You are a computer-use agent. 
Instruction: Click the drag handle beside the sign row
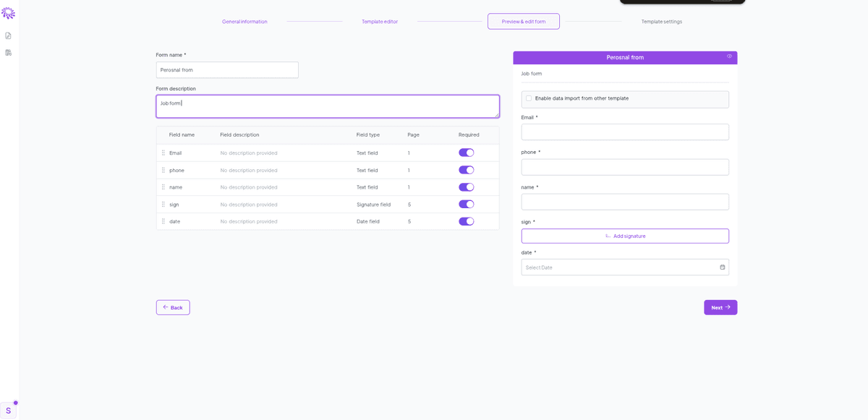pyautogui.click(x=162, y=204)
